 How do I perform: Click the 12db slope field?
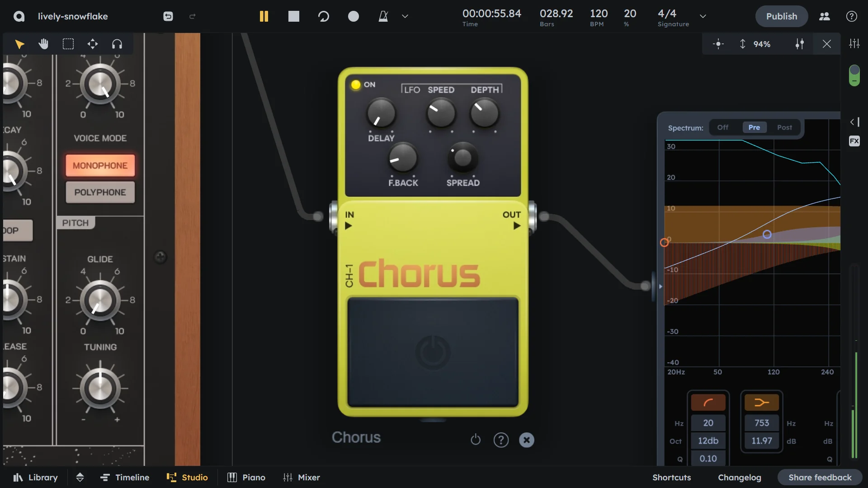click(x=708, y=441)
